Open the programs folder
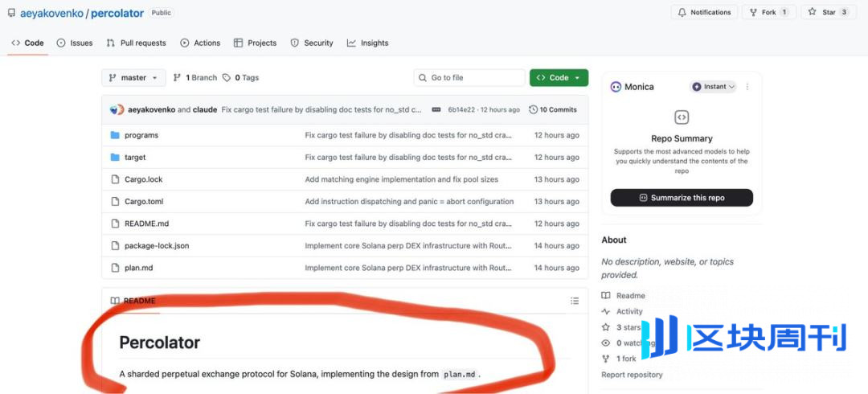Screen dimensions: 868x394 (x=141, y=135)
